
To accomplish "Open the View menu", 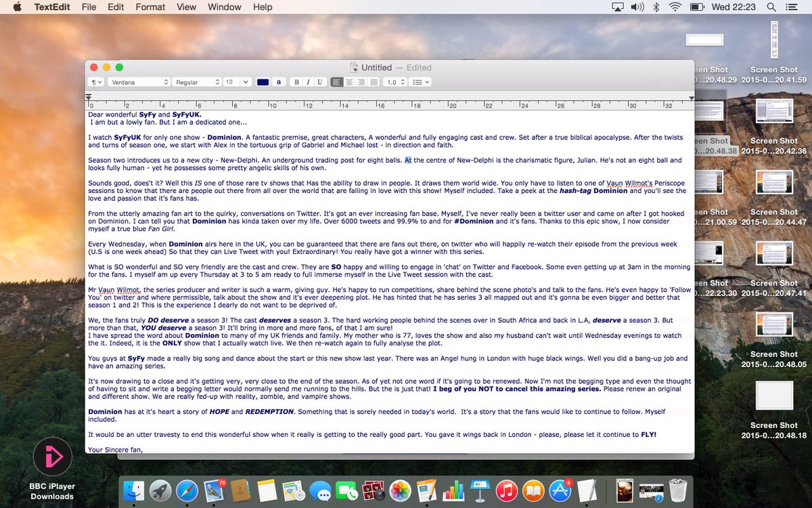I will [x=186, y=7].
